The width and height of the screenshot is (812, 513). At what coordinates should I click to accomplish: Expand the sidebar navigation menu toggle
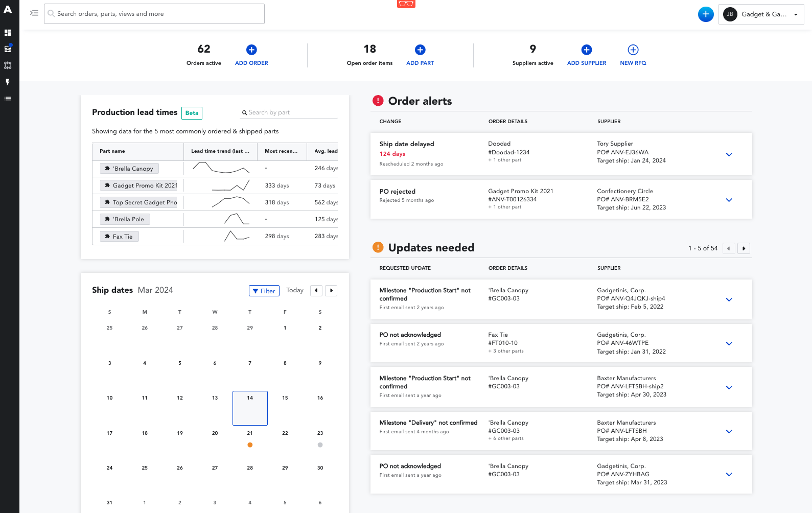[x=34, y=13]
